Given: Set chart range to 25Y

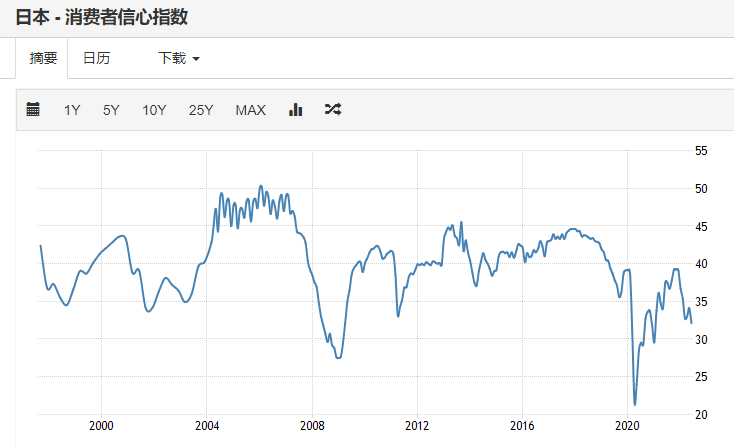Looking at the screenshot, I should tap(201, 110).
